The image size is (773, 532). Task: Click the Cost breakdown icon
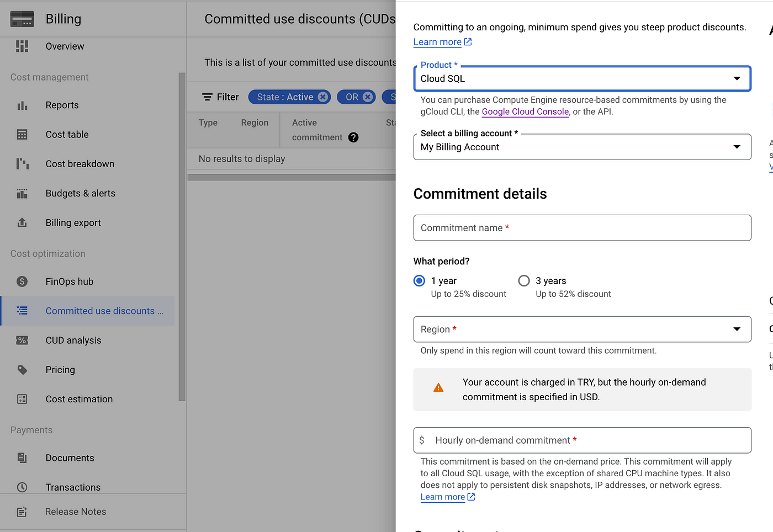(x=22, y=164)
